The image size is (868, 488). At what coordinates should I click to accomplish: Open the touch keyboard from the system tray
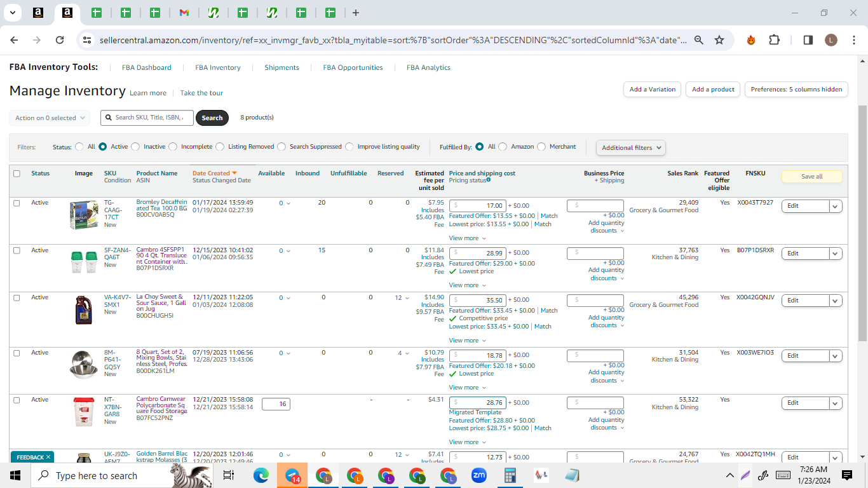point(783,475)
